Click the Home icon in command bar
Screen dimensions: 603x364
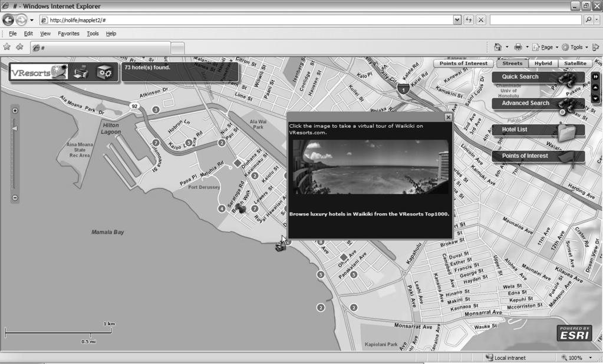coord(497,47)
